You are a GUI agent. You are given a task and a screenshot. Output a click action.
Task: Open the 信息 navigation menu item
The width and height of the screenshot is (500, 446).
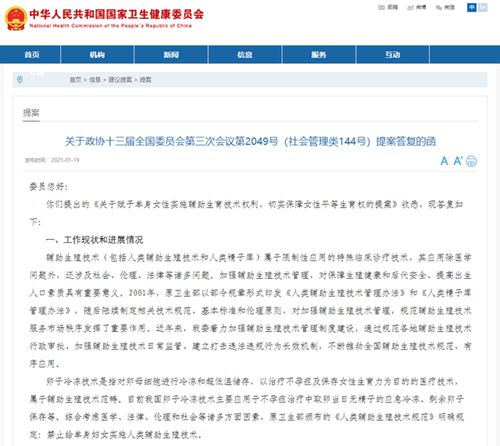point(245,55)
